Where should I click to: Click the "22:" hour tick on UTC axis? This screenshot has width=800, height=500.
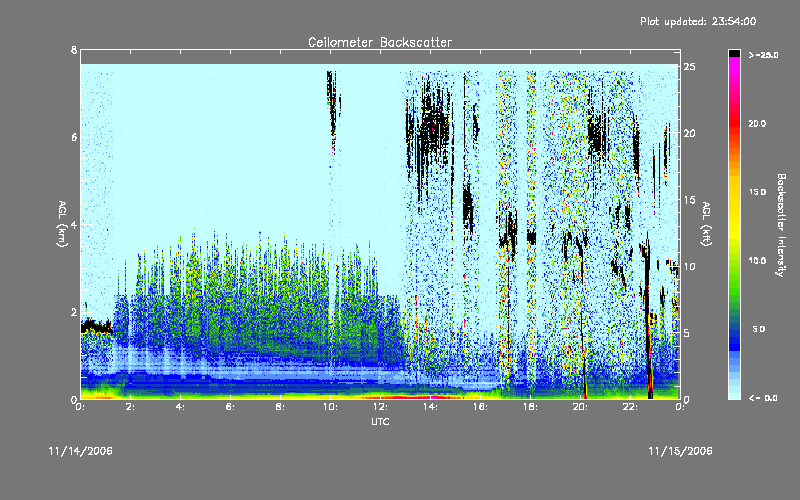630,407
